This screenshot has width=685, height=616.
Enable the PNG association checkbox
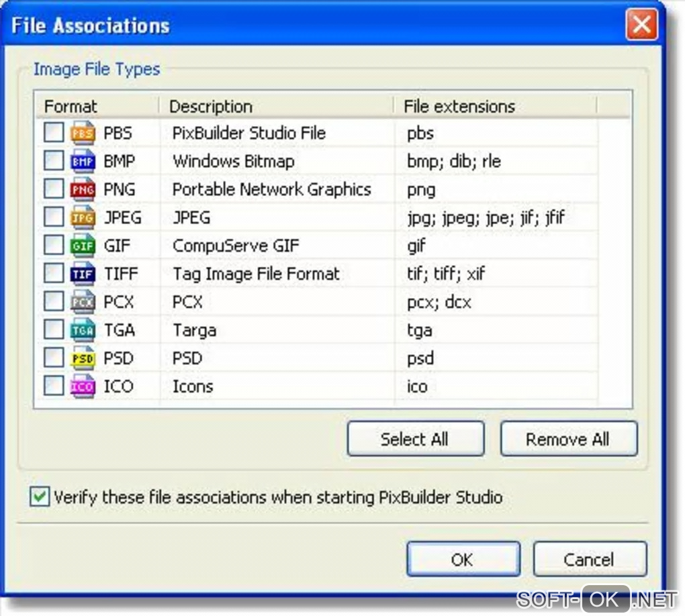[54, 188]
